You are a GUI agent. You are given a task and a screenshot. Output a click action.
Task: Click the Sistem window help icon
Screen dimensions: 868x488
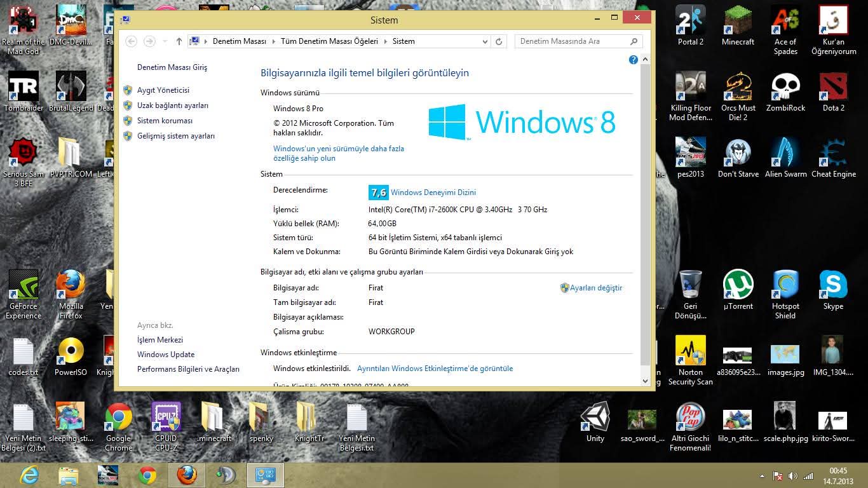click(x=633, y=60)
